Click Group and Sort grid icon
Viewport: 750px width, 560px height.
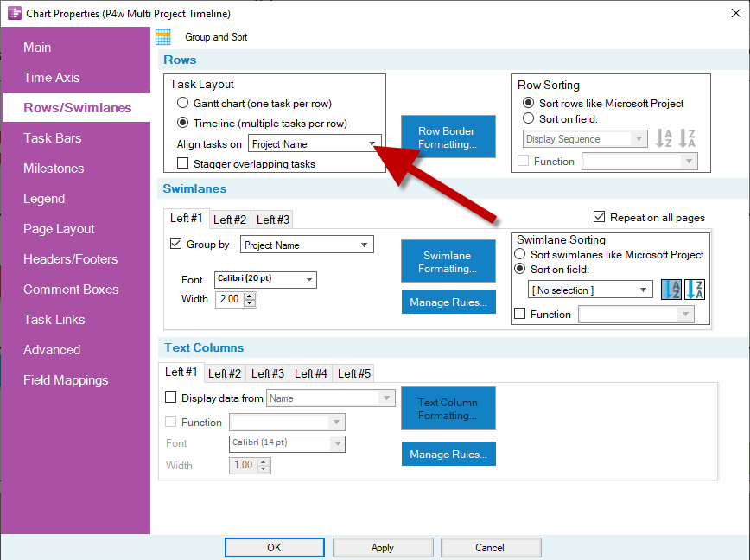[162, 37]
